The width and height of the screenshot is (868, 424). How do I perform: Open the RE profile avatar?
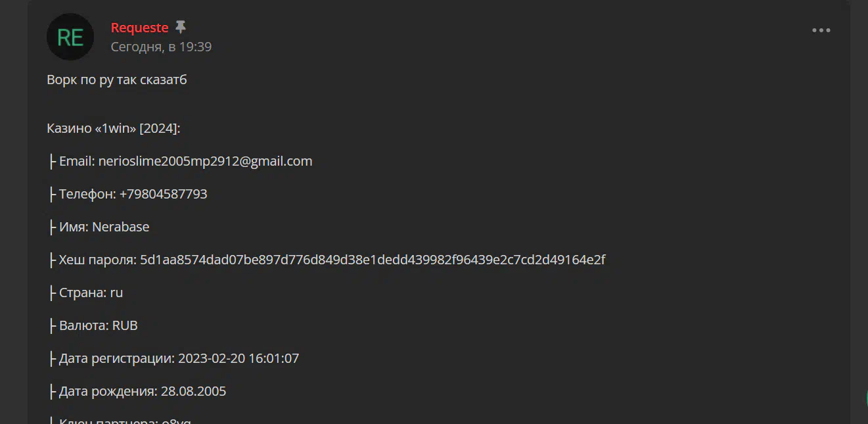coord(70,37)
